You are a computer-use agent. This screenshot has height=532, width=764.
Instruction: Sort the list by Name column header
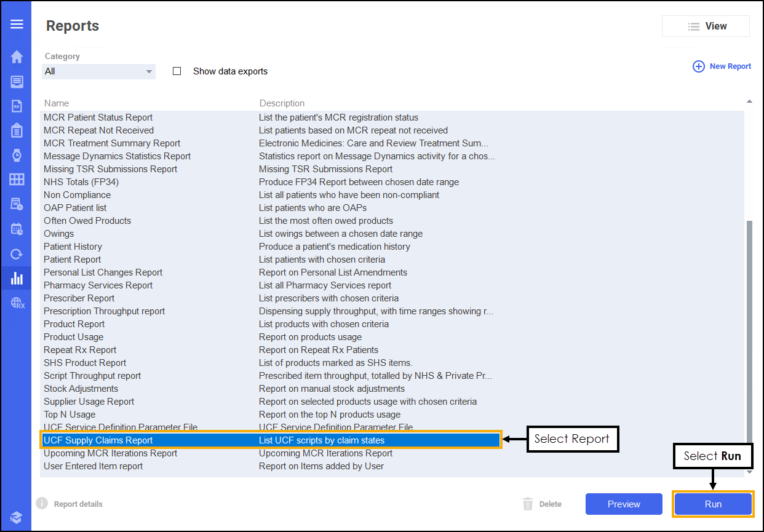(x=57, y=103)
